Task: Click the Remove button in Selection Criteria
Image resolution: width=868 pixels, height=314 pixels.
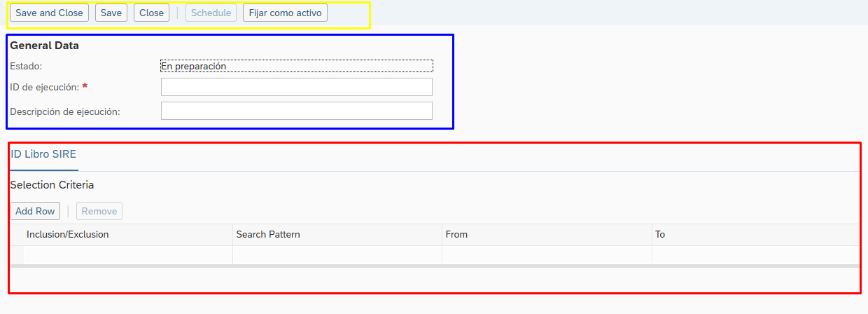Action: (x=99, y=211)
